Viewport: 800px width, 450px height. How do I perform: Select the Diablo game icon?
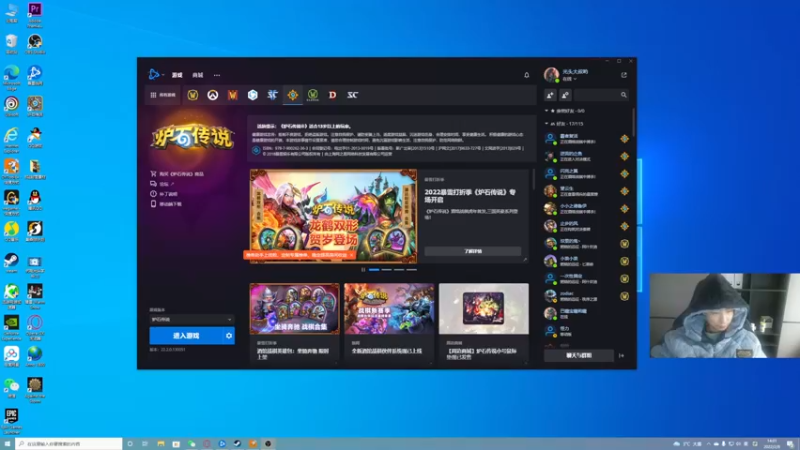click(333, 95)
